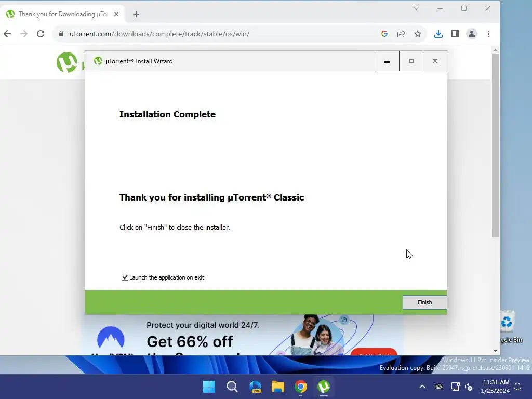Click scrollbar down arrow on webpage
This screenshot has width=532, height=399.
click(495, 351)
